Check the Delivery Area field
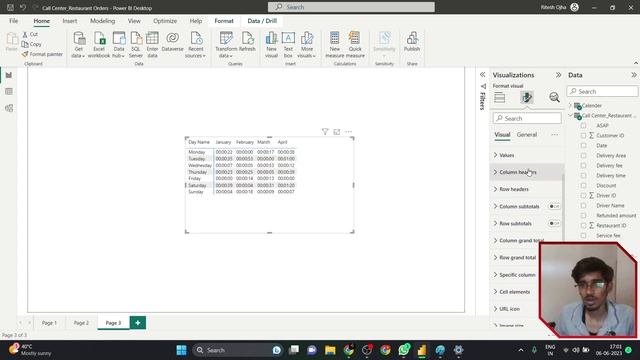This screenshot has height=360, width=640. (583, 156)
